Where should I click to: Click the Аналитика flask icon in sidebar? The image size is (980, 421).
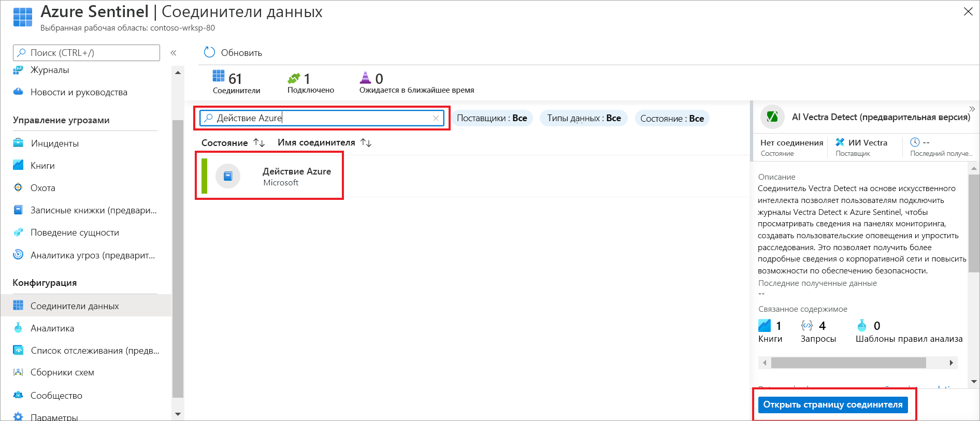pos(18,328)
